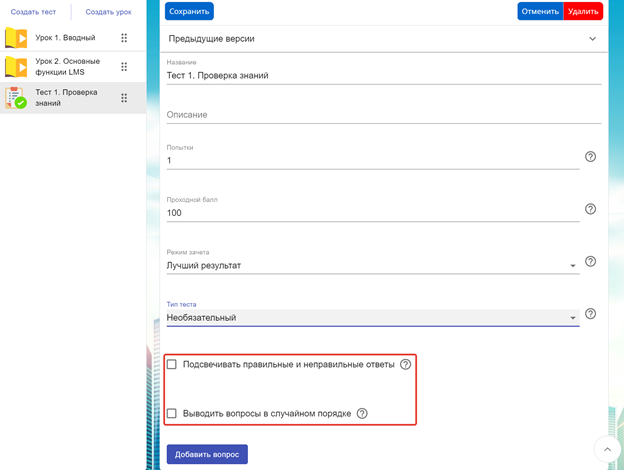Click the help icon beside Попытки field

(590, 157)
